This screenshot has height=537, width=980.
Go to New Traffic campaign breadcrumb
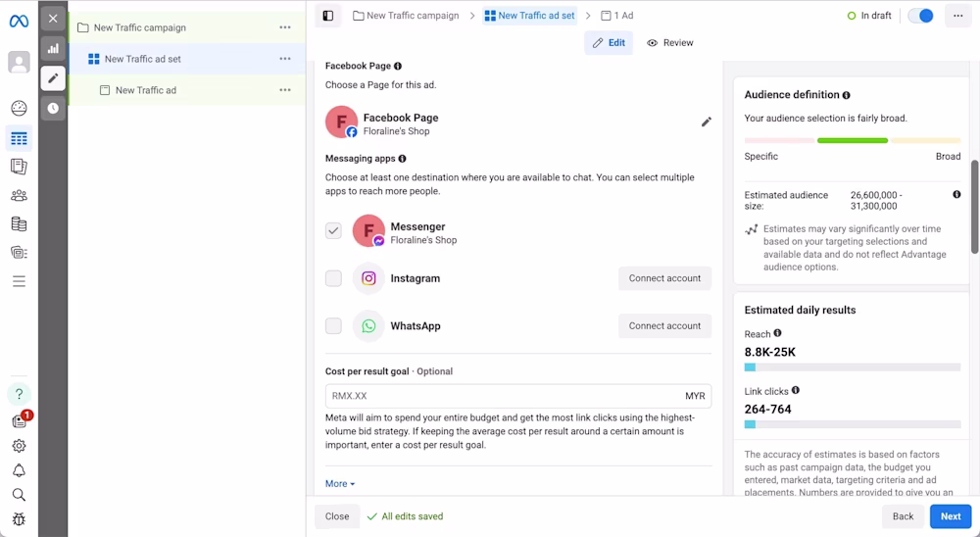click(x=406, y=16)
